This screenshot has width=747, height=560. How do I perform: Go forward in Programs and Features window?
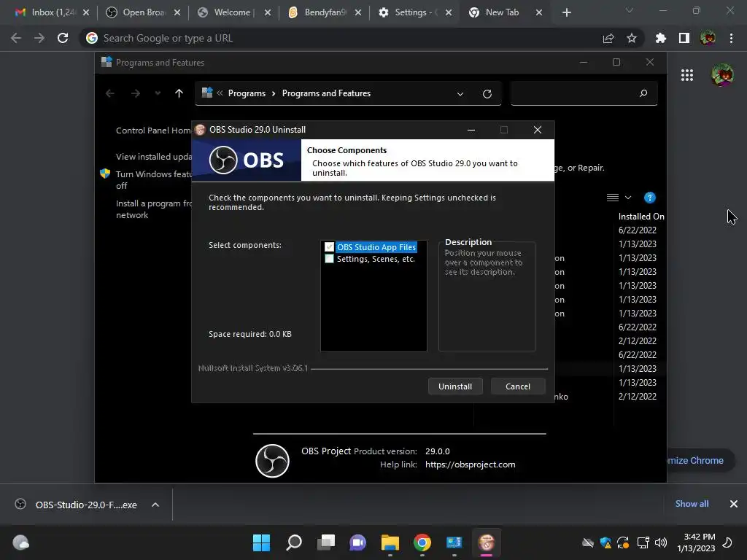136,93
